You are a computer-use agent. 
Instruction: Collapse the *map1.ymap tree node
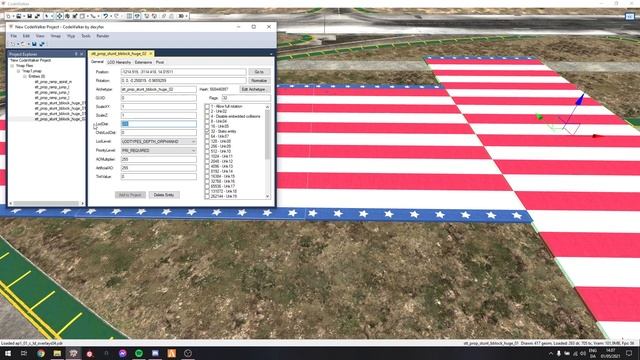(18, 71)
